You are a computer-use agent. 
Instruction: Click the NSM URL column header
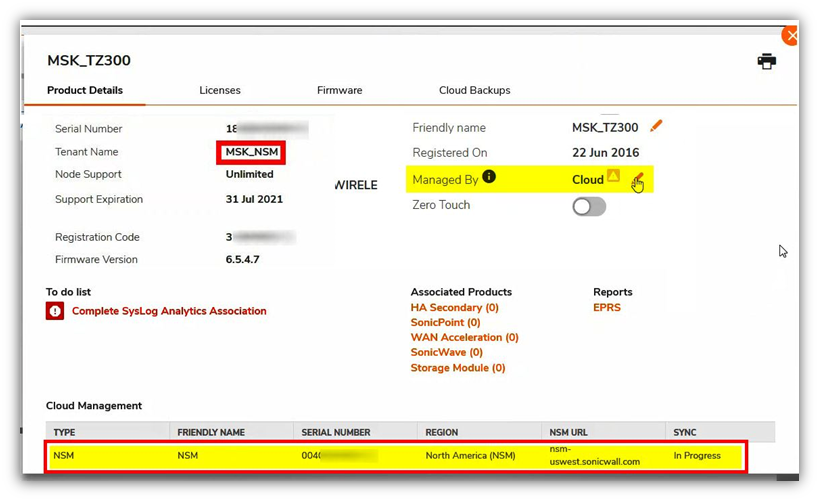pyautogui.click(x=568, y=433)
